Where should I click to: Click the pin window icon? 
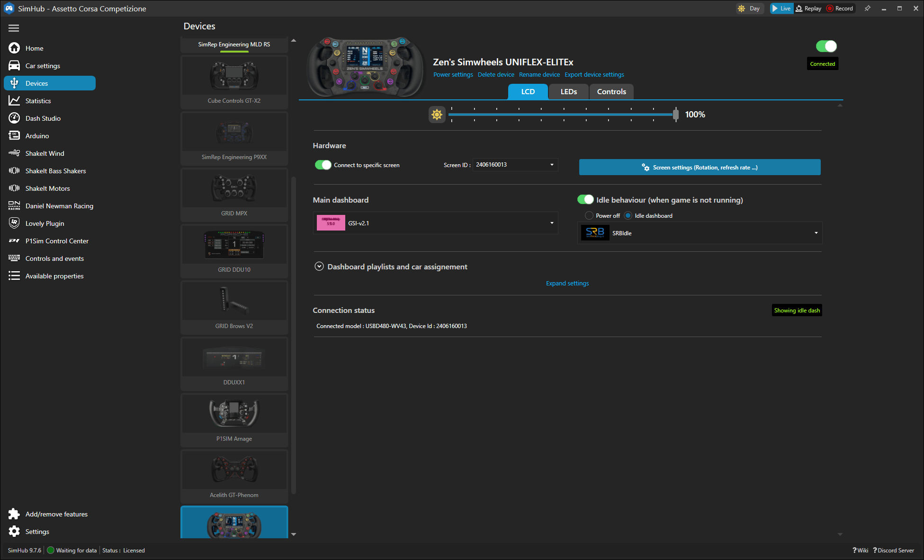(x=867, y=9)
